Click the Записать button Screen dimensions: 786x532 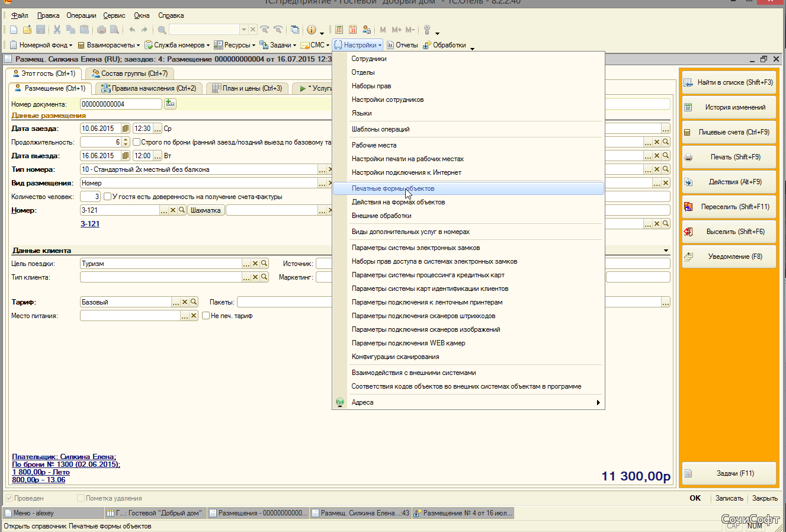coord(729,498)
